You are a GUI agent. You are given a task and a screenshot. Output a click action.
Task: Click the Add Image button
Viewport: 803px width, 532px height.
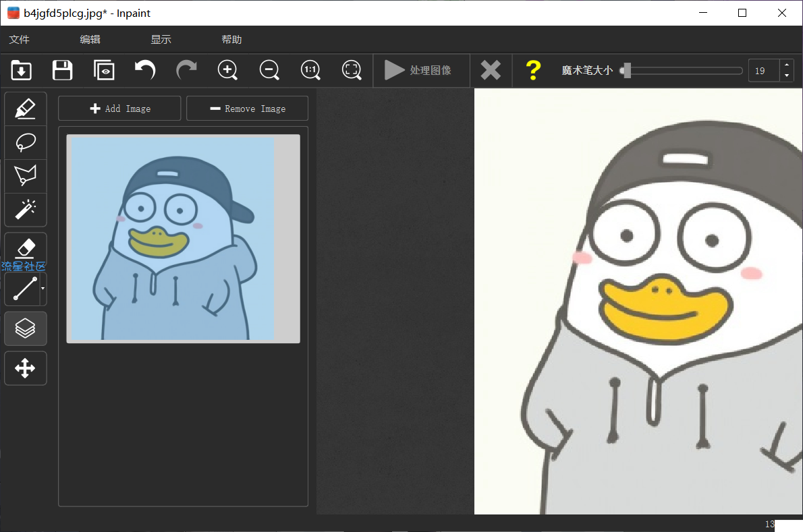click(x=119, y=109)
